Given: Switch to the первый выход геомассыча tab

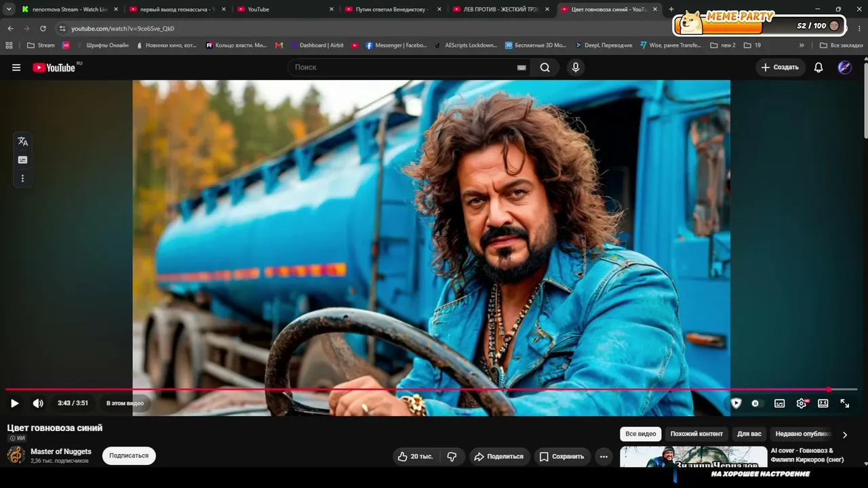Looking at the screenshot, I should coord(176,9).
